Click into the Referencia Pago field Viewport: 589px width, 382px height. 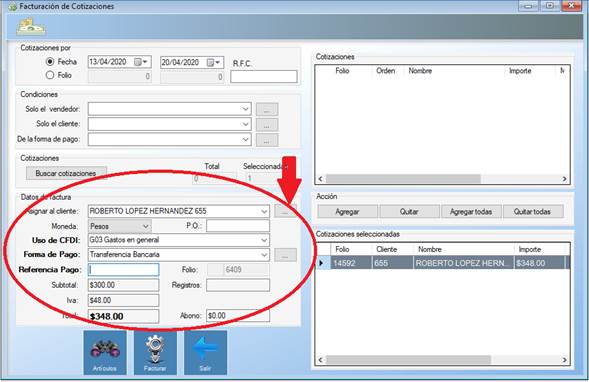pyautogui.click(x=124, y=270)
